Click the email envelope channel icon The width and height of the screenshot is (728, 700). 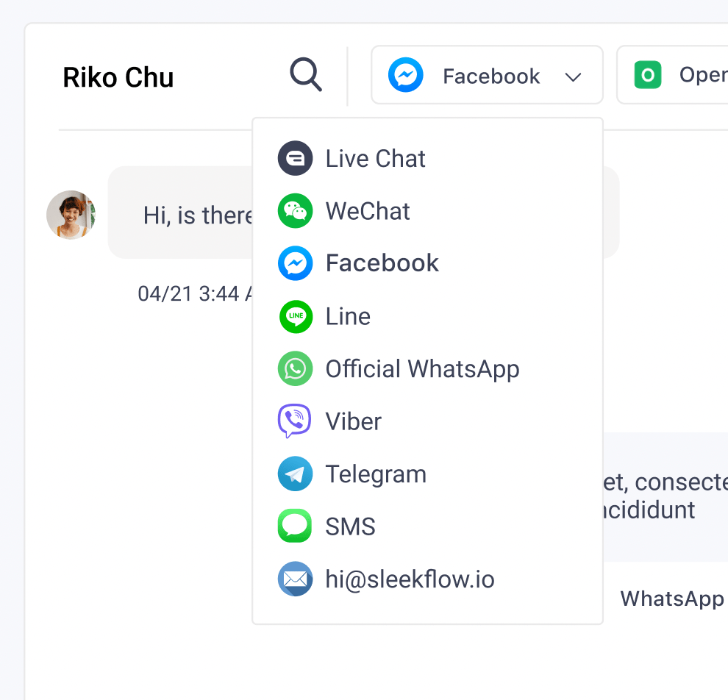click(x=296, y=579)
